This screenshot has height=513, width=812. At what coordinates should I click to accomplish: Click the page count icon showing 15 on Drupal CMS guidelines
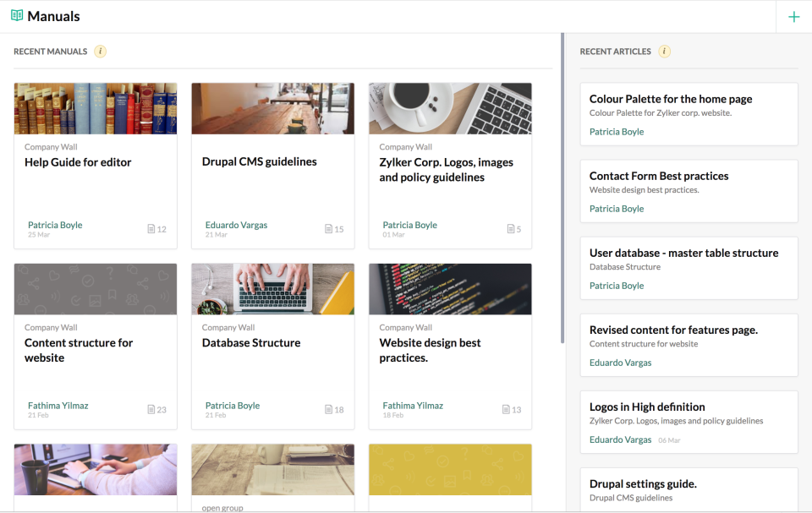(x=329, y=228)
